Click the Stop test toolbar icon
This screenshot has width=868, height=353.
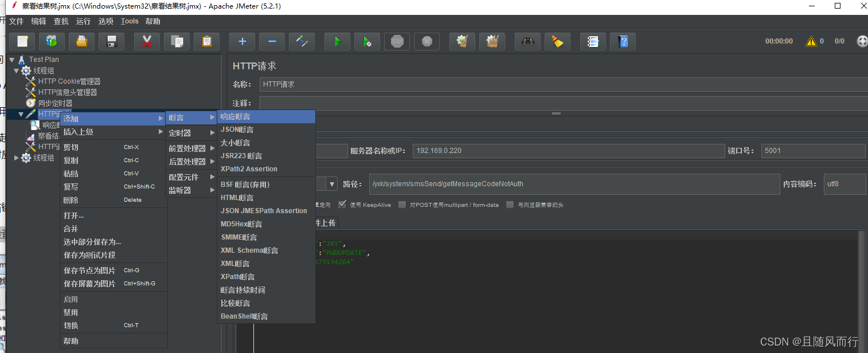397,41
